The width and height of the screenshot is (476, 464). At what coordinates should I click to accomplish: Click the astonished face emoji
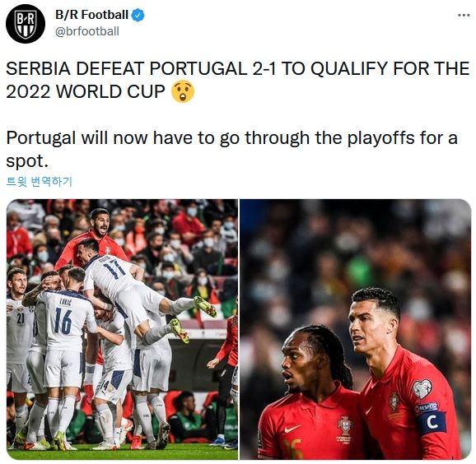183,91
